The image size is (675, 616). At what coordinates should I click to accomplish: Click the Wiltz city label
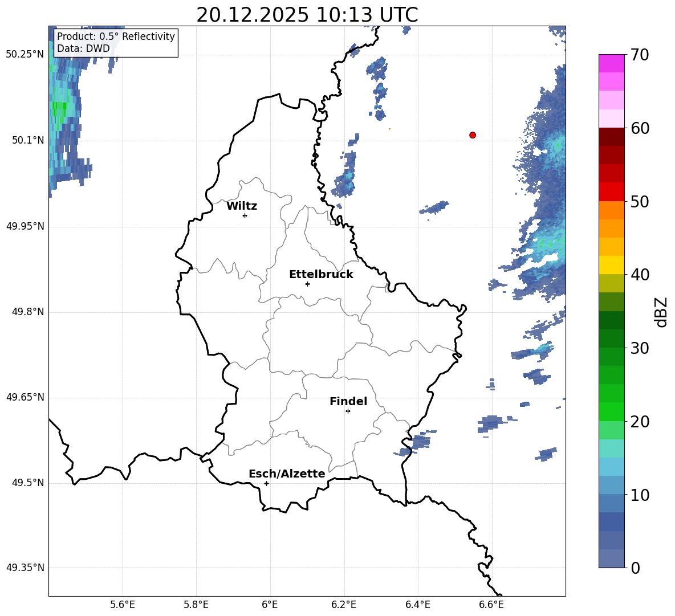(x=242, y=206)
